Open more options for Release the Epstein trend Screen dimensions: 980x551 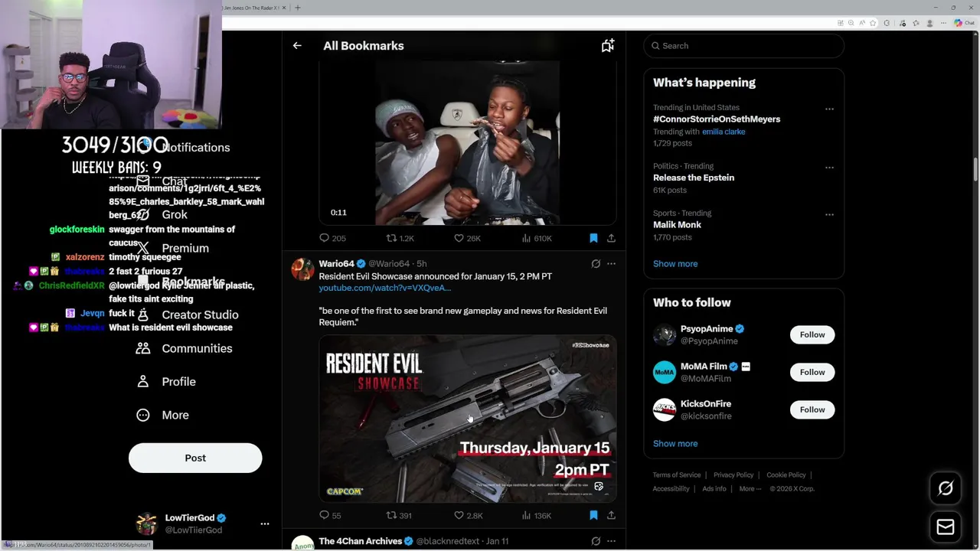tap(829, 167)
